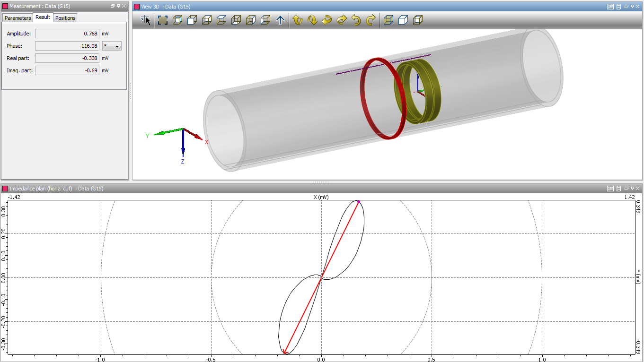
Task: Activate the selection cursor tool in View 3D
Action: pyautogui.click(x=146, y=20)
